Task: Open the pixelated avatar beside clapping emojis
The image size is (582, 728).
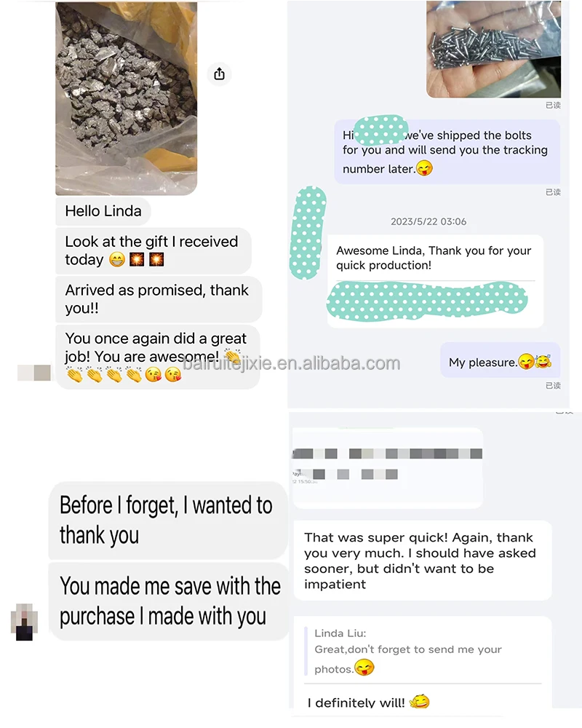Action: coord(34,373)
